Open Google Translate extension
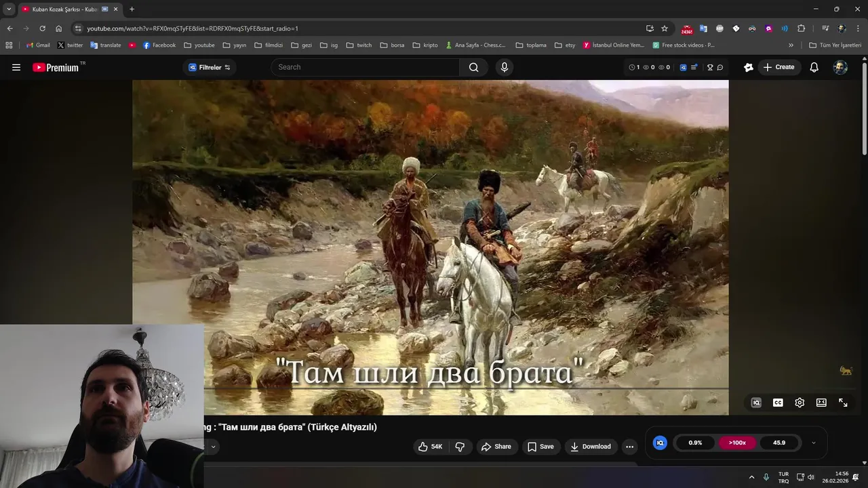The image size is (868, 488). (703, 28)
